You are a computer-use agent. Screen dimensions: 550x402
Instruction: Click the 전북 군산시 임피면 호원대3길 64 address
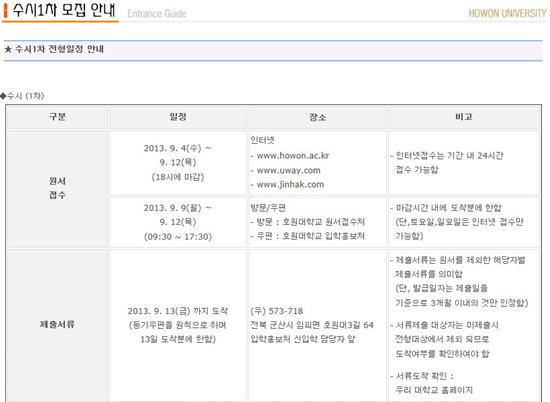(312, 325)
